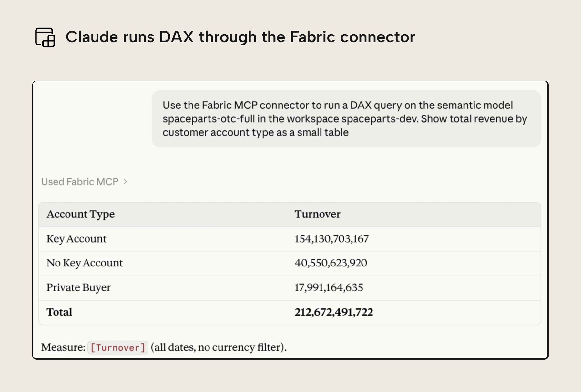The image size is (581, 392).
Task: Click the bold Total row label
Action: coord(59,312)
